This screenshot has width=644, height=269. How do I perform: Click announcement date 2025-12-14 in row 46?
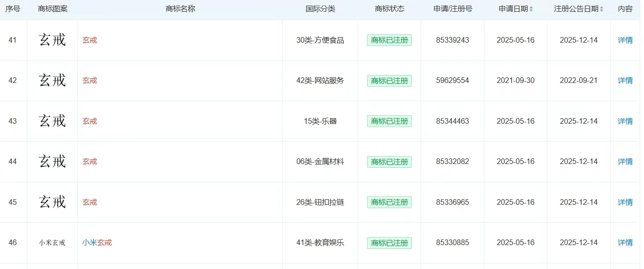coord(579,243)
